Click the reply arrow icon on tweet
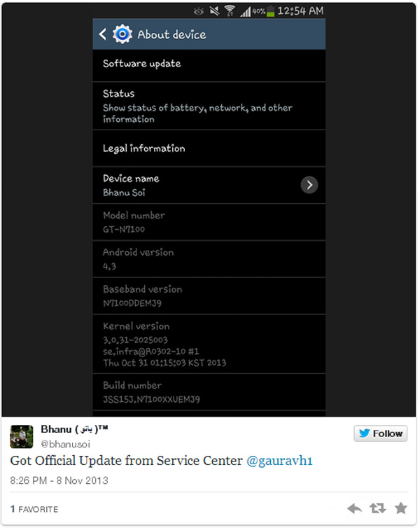 pyautogui.click(x=355, y=508)
